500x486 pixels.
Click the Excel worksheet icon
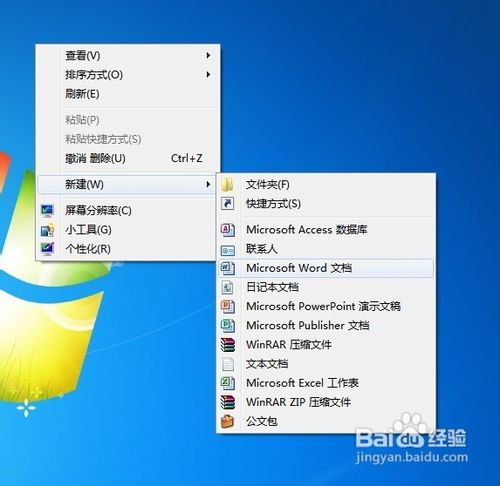[x=228, y=383]
